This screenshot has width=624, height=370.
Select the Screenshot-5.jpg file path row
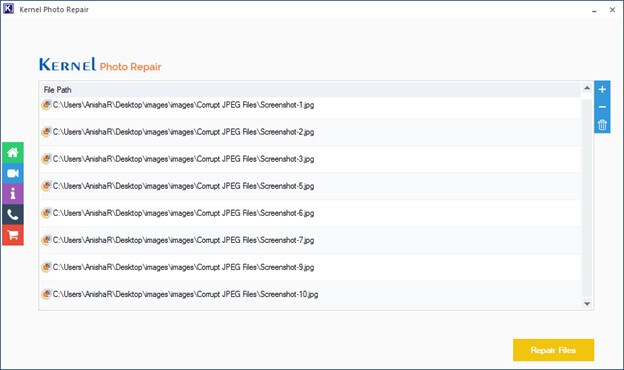click(310, 186)
